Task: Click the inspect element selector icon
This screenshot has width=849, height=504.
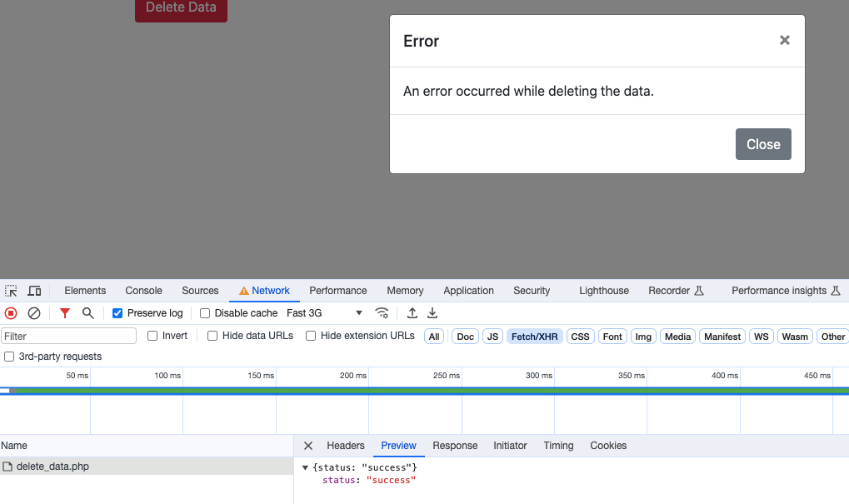Action: tap(11, 291)
